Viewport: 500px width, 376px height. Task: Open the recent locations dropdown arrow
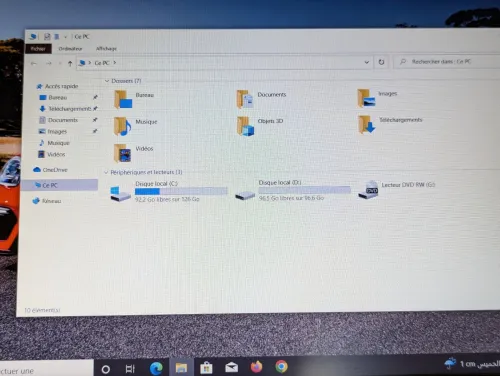tap(60, 63)
